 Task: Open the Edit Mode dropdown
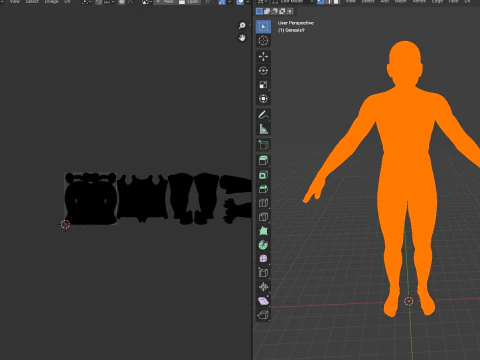point(293,2)
